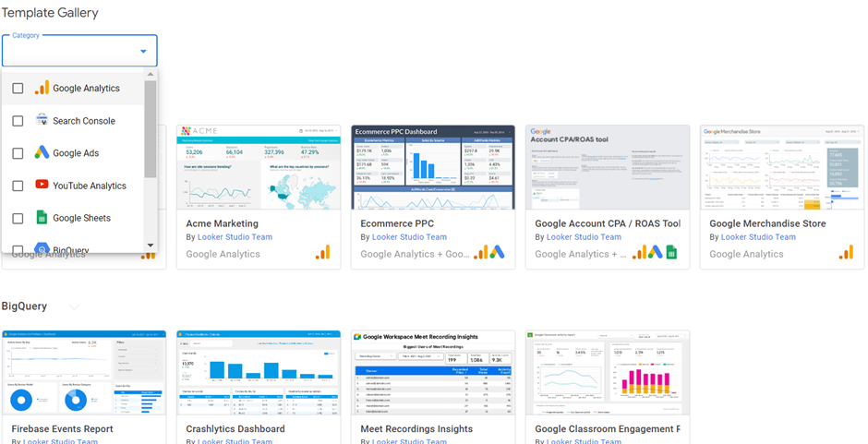Click the Search Console icon in list

click(42, 121)
